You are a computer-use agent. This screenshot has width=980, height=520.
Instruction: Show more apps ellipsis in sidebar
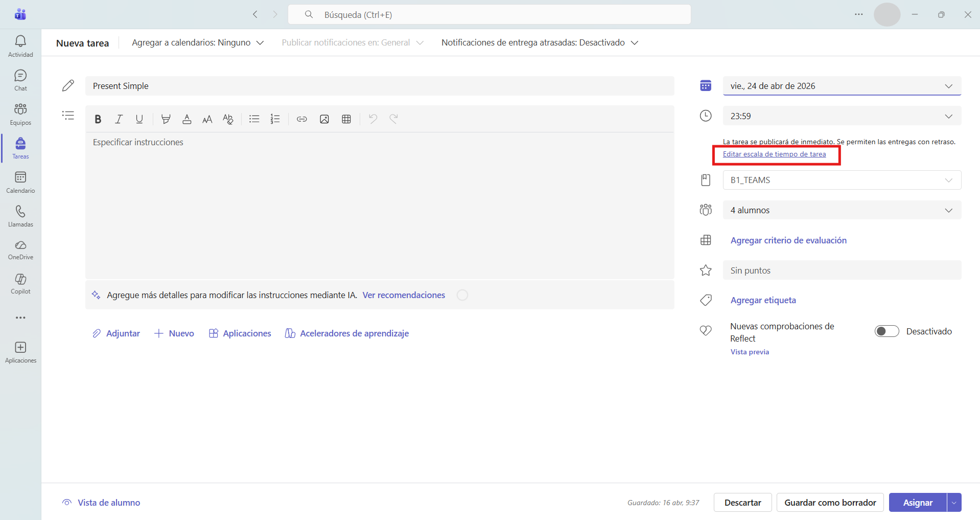click(x=20, y=318)
